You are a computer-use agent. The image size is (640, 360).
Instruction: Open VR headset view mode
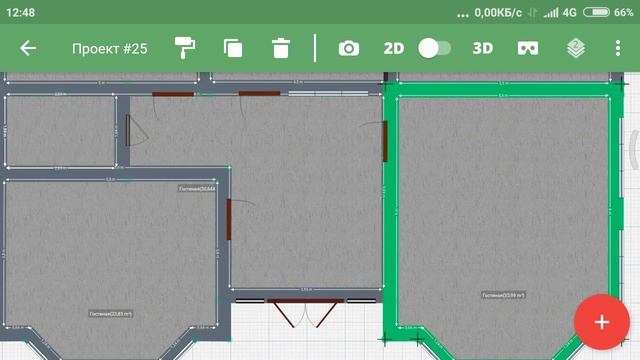528,48
